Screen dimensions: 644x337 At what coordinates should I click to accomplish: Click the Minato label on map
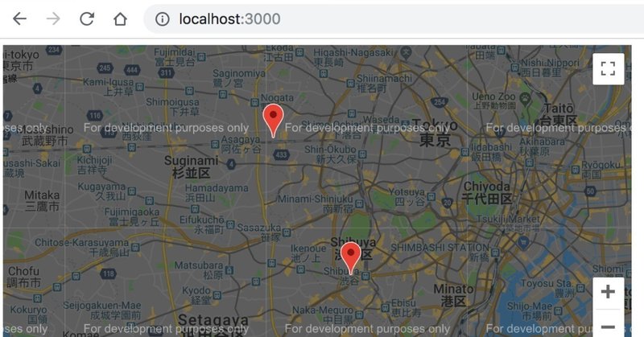(453, 295)
